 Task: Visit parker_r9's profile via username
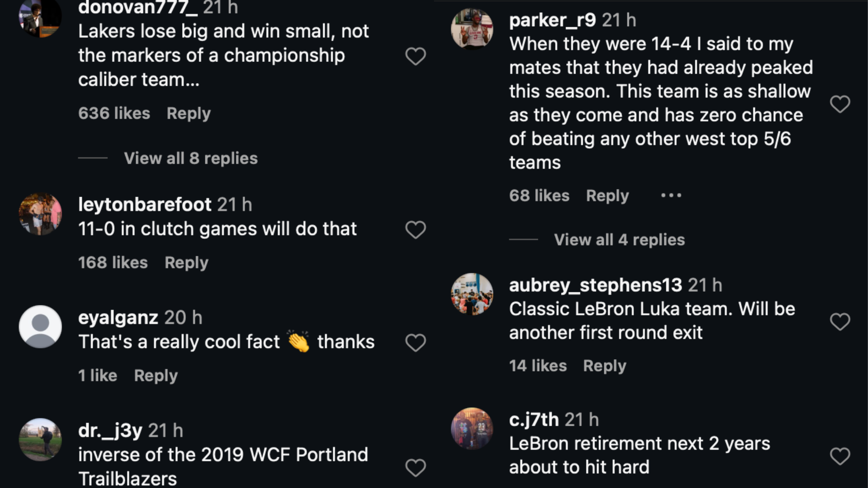(x=552, y=20)
